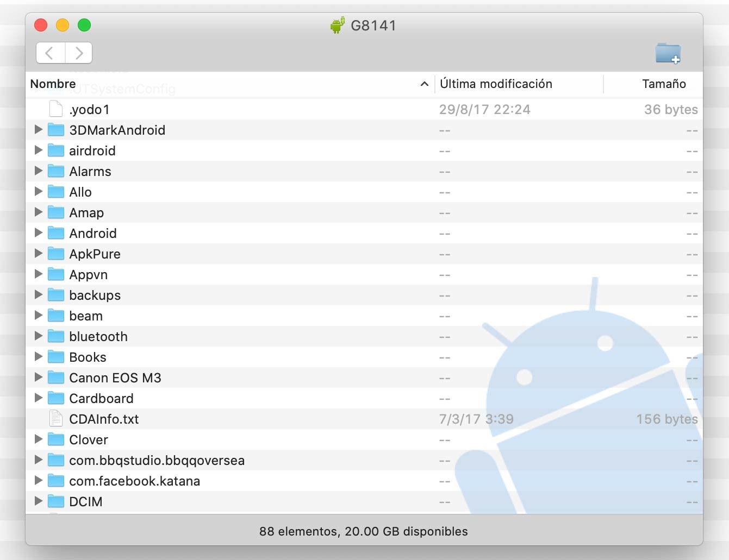This screenshot has width=729, height=560.
Task: Expand the com.facebook.katana folder
Action: click(38, 481)
